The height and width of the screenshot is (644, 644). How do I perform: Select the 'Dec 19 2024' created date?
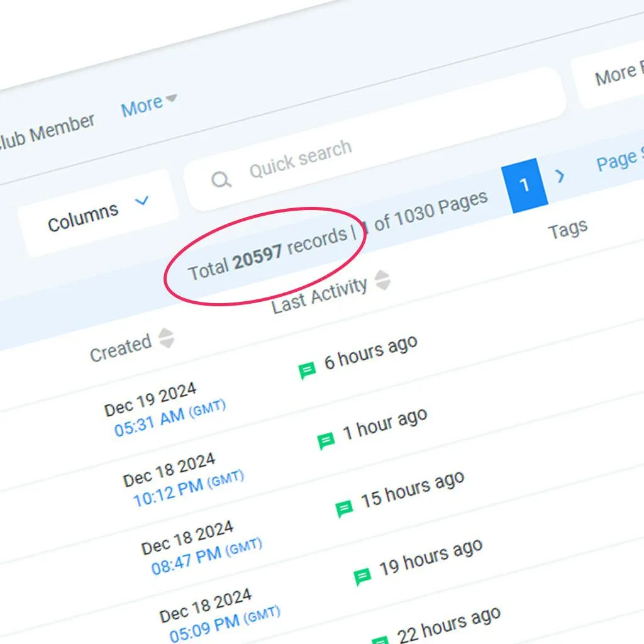pos(150,399)
